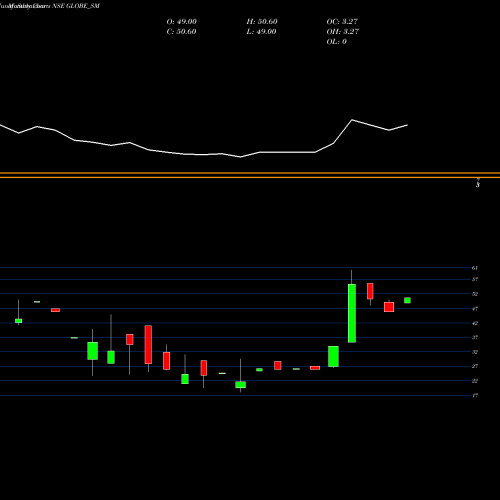500x500 pixels.
Task: Click the peak of the white line chart
Action: (352, 120)
